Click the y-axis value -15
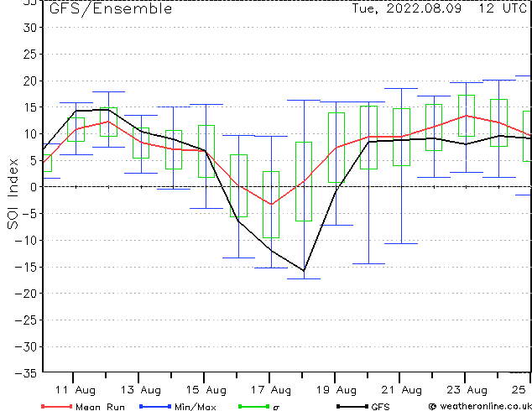Viewport: 532px width, 411px height. (26, 268)
